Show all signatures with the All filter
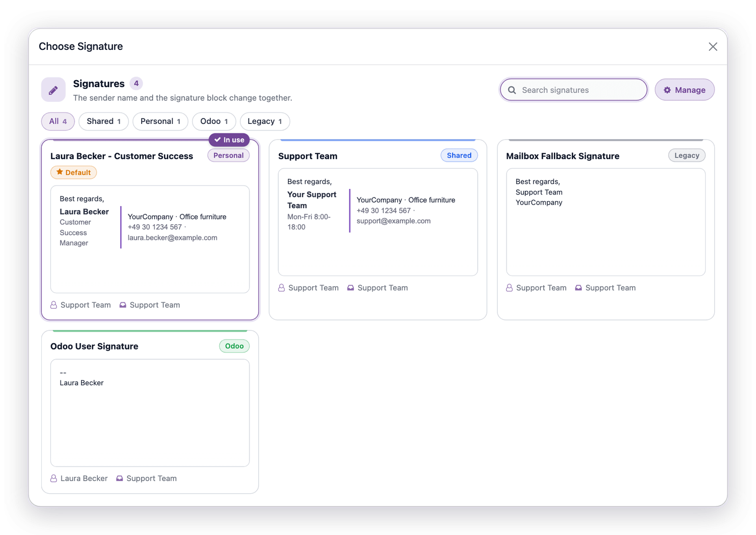 tap(58, 121)
